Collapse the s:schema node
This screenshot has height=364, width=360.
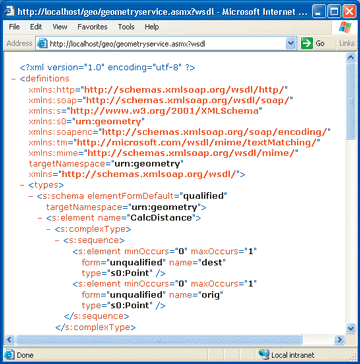(x=31, y=196)
